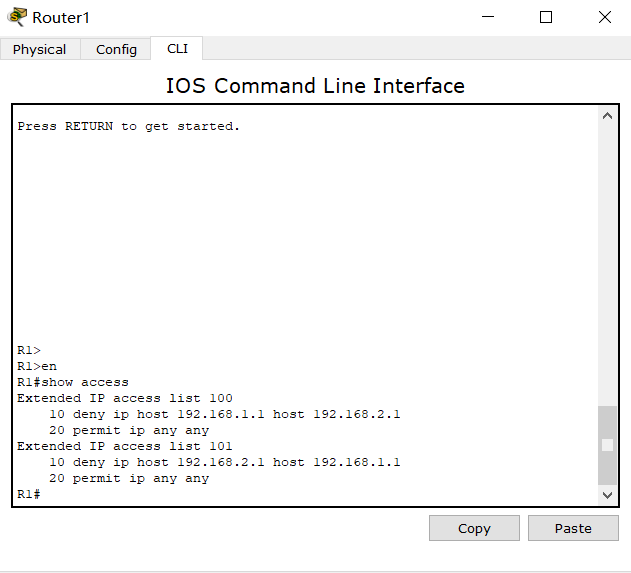631x573 pixels.
Task: Click the terminal scroll up arrow
Action: tap(607, 116)
